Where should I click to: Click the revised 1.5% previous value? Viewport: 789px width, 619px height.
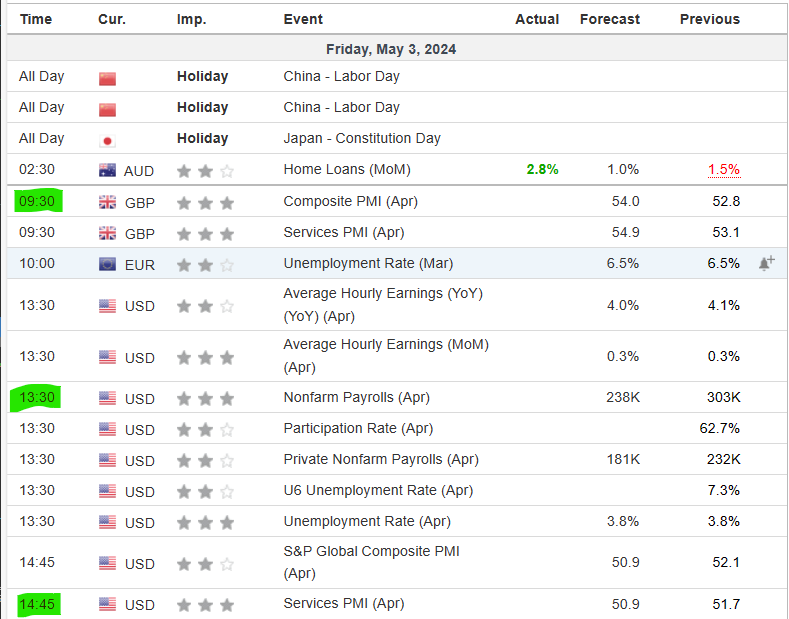(723, 170)
